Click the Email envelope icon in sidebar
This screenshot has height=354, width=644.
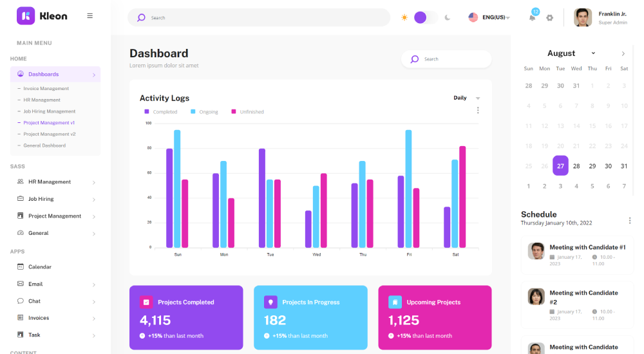click(21, 284)
